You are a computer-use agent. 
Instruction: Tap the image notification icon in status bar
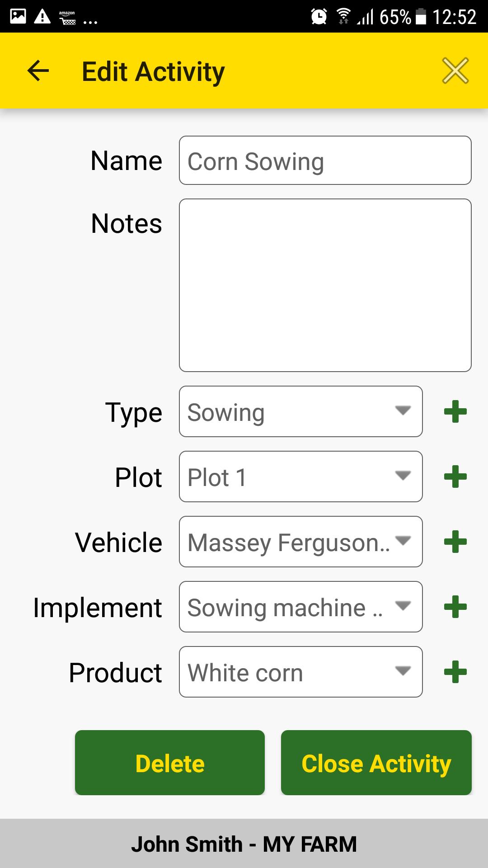(18, 17)
